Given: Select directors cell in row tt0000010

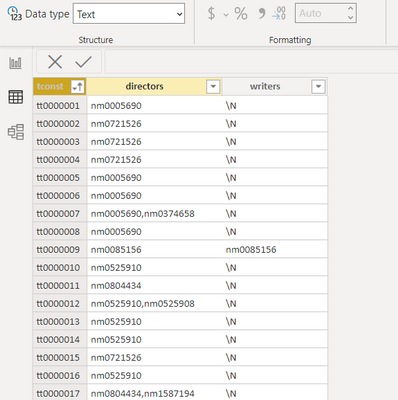Looking at the screenshot, I should pyautogui.click(x=154, y=268).
